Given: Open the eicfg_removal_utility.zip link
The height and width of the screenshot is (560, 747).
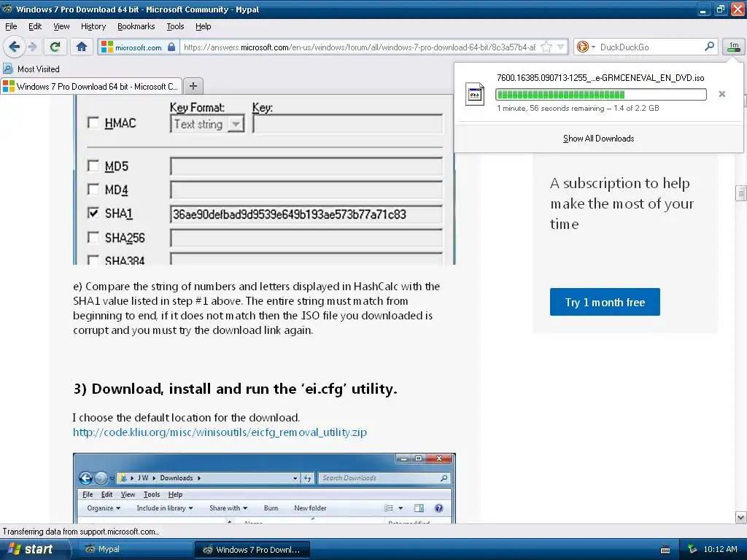Looking at the screenshot, I should point(220,432).
